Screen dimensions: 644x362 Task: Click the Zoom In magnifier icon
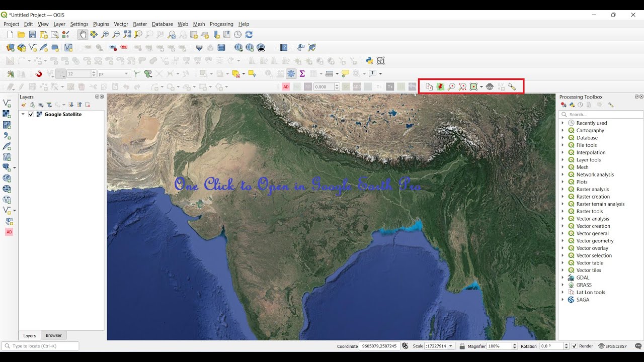click(x=105, y=34)
